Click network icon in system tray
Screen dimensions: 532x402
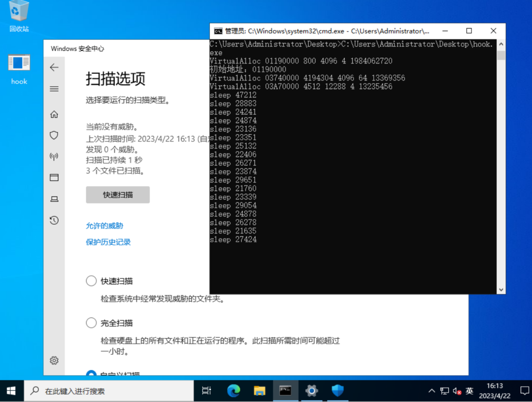point(444,391)
